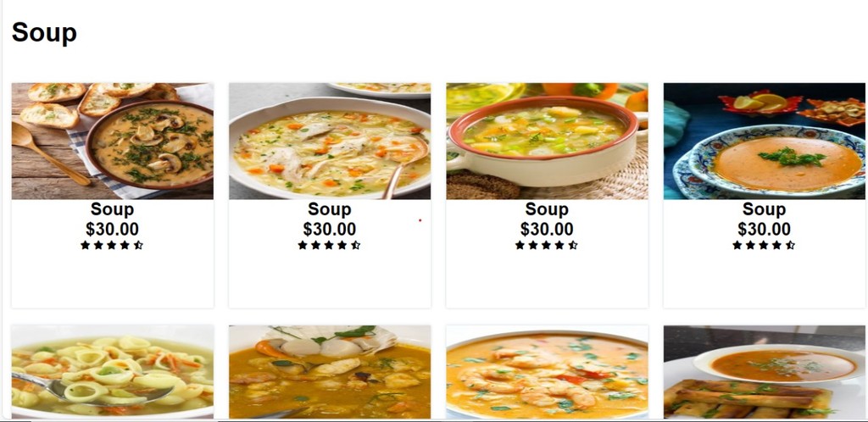Click the star rating under chicken noodle soup

click(330, 245)
